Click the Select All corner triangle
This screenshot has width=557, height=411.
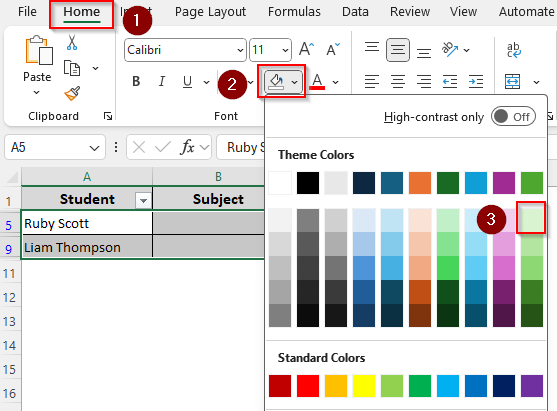(x=12, y=176)
